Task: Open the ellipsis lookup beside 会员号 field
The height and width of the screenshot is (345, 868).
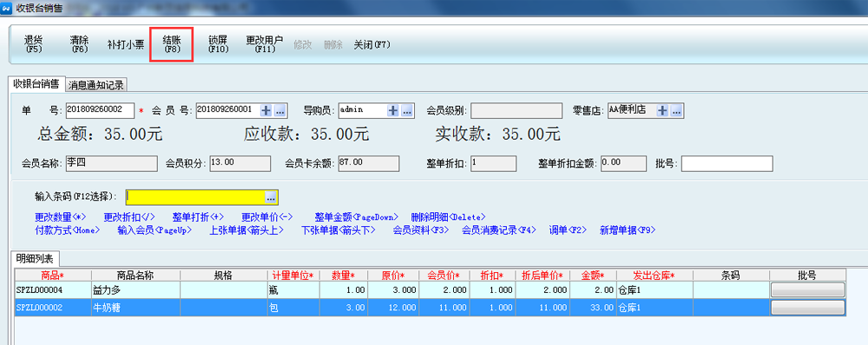Action: 279,110
